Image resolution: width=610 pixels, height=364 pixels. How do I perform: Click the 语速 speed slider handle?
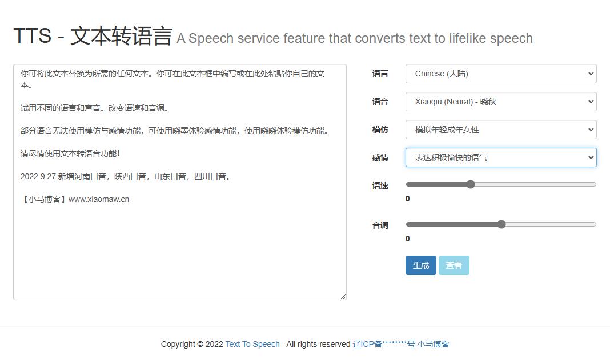tap(471, 184)
